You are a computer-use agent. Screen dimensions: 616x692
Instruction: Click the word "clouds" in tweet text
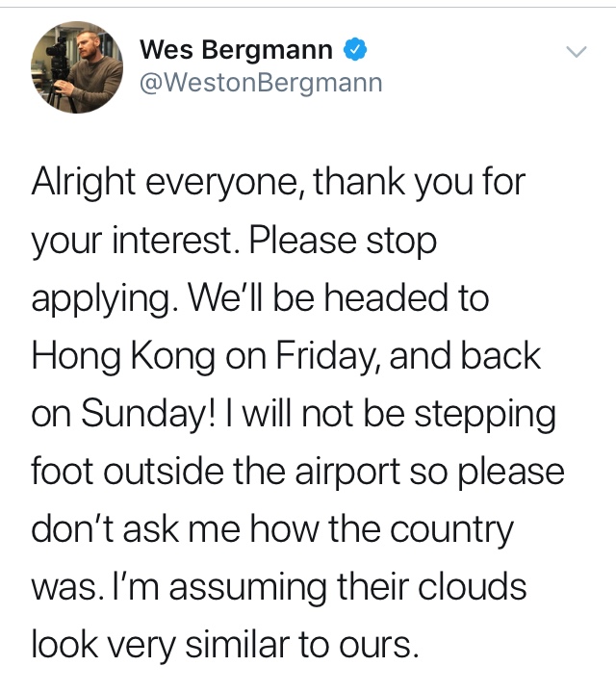point(472,587)
